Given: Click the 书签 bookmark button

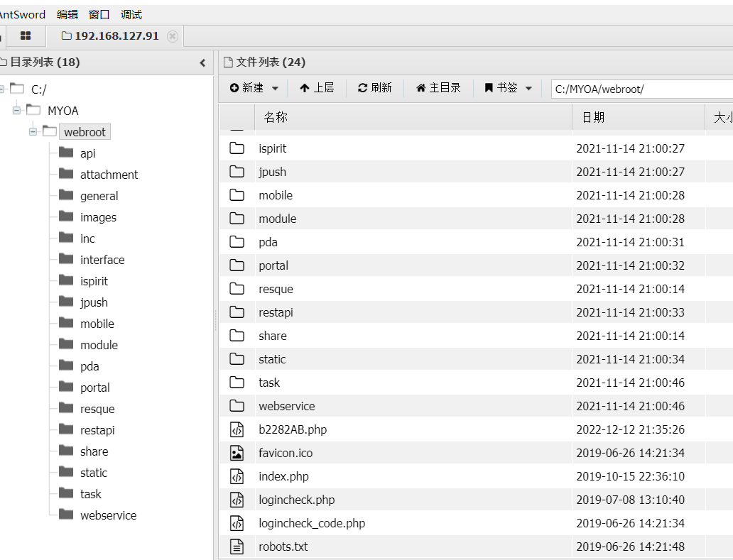Looking at the screenshot, I should (x=501, y=88).
